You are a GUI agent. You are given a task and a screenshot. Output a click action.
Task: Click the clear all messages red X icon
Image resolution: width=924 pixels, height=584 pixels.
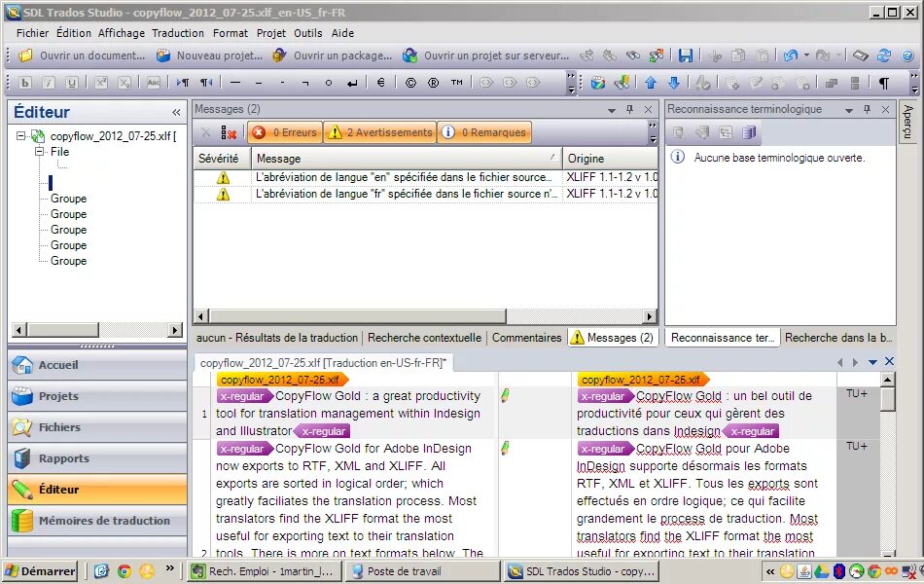[x=229, y=132]
